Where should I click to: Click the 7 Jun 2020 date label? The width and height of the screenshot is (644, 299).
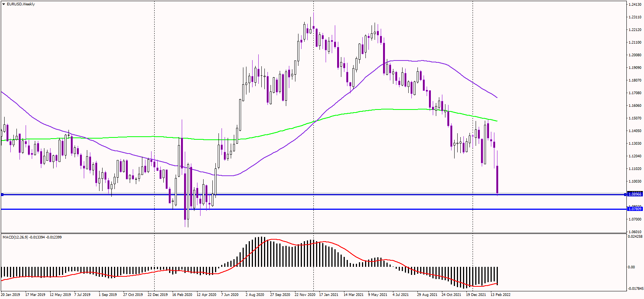point(230,295)
